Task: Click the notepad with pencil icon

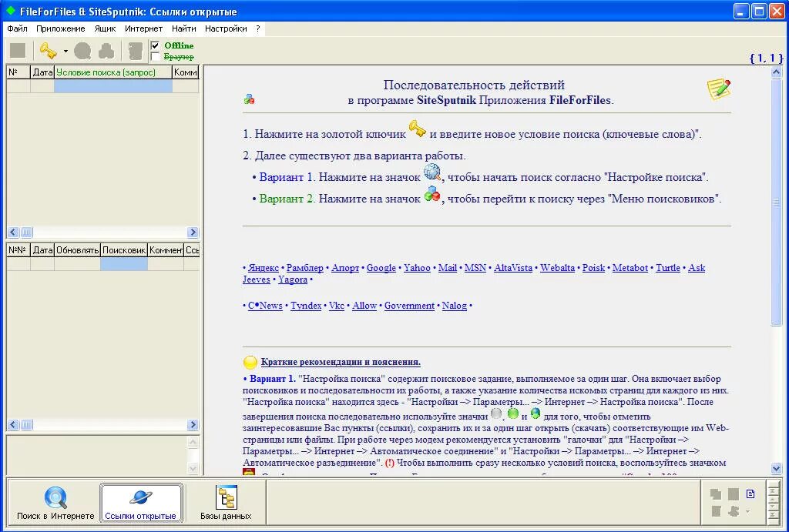Action: pyautogui.click(x=719, y=89)
